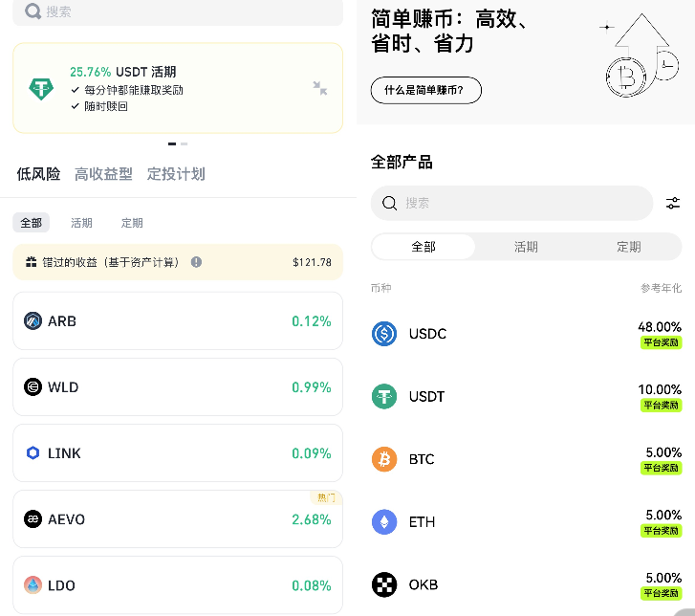Click the 平台奖励 badge under ETH
Screen dimensions: 695x616
tap(661, 531)
